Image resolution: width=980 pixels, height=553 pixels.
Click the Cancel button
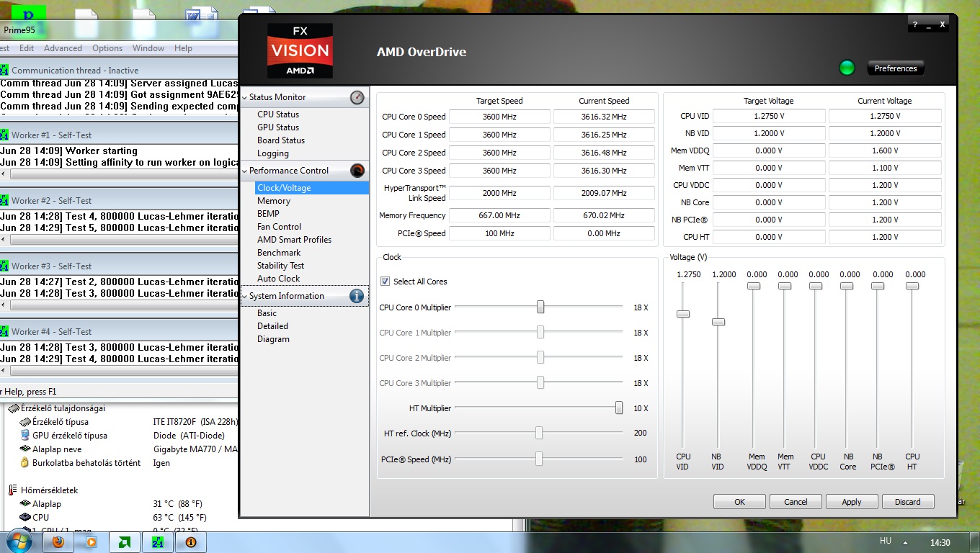(x=796, y=502)
